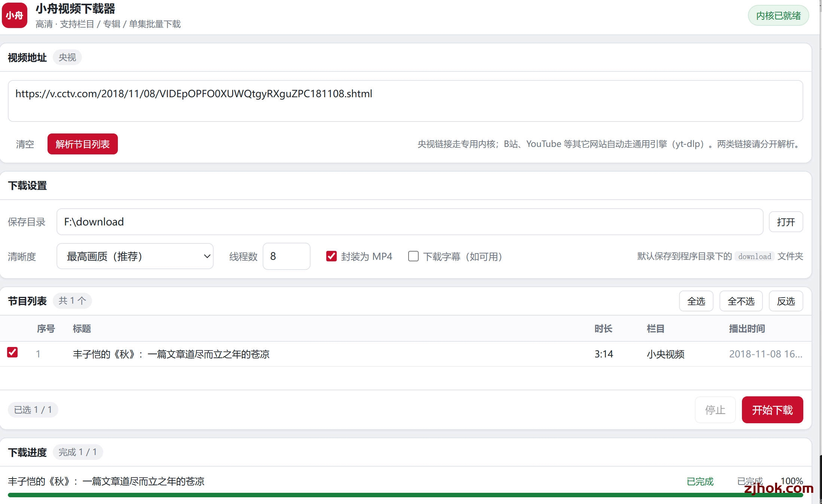Click the 小央视频 column cell
The height and width of the screenshot is (504, 822).
point(666,354)
